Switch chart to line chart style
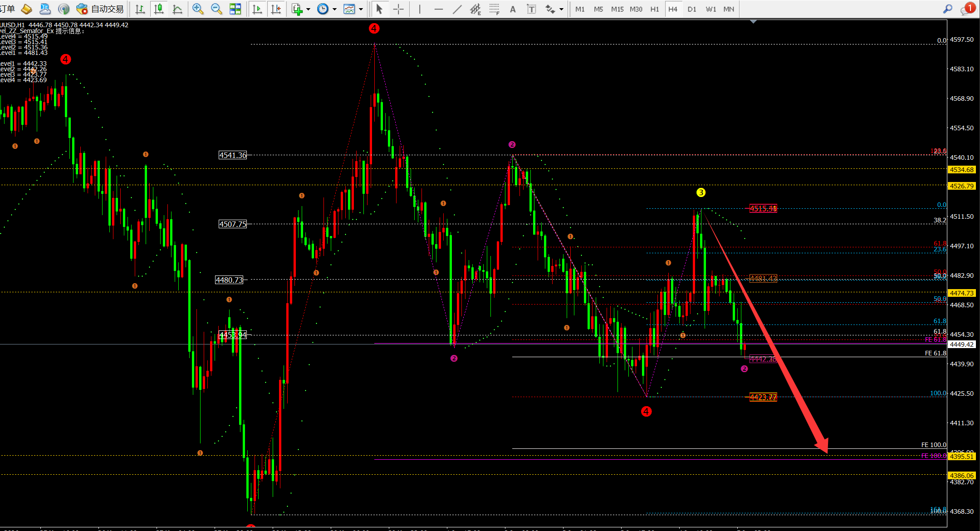980x531 pixels. click(x=177, y=9)
